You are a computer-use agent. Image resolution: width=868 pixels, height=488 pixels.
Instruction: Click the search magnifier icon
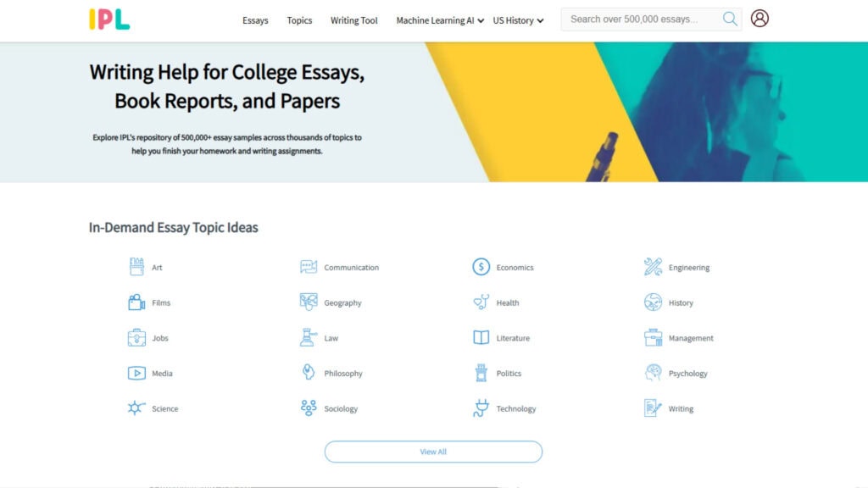730,19
